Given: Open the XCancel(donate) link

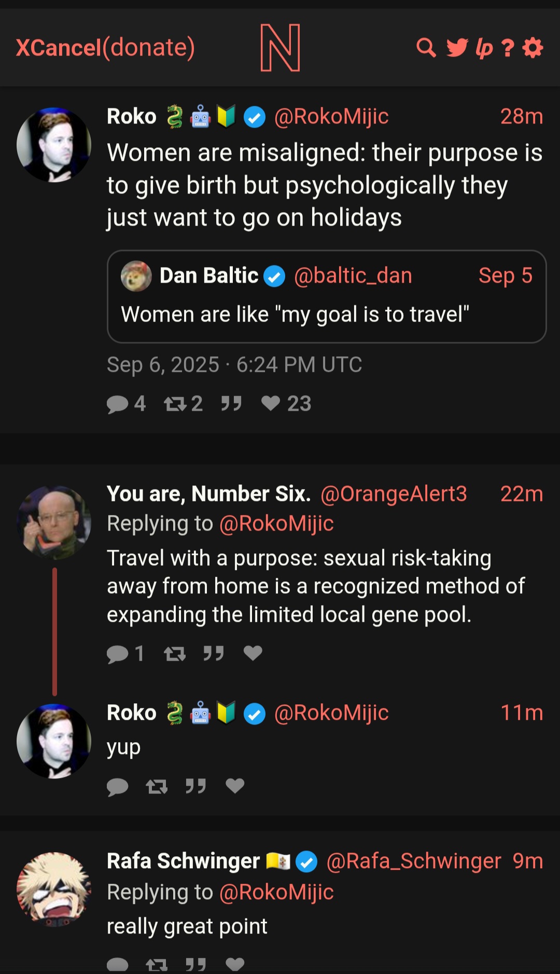Looking at the screenshot, I should coord(105,48).
